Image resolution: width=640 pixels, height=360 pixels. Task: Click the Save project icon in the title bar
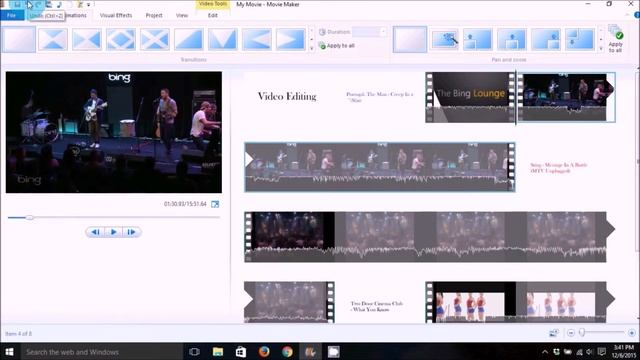click(18, 4)
